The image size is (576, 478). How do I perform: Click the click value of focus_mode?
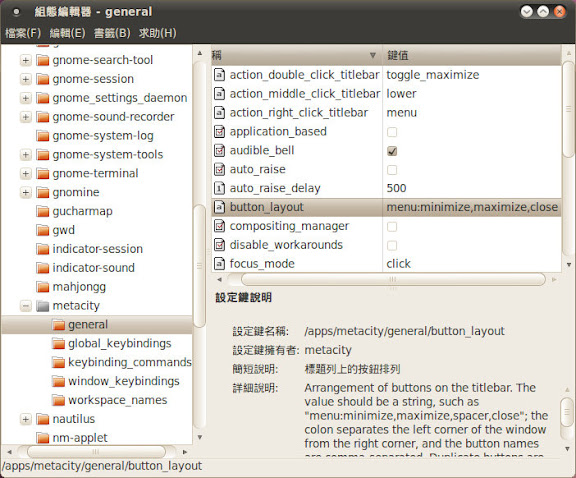(399, 264)
